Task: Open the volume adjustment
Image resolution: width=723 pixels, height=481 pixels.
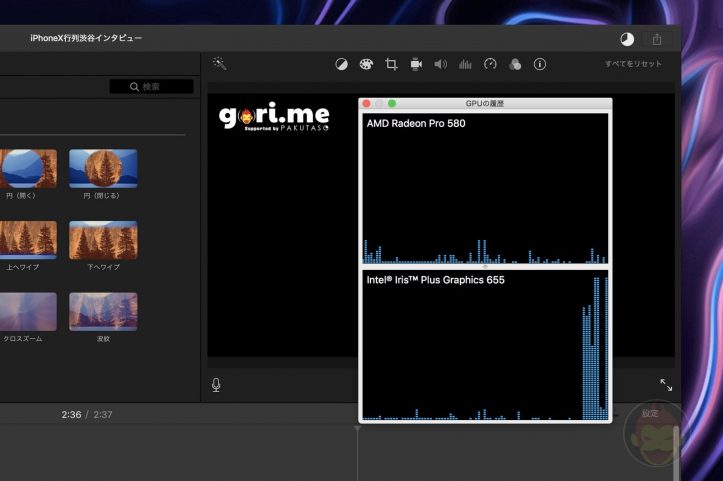Action: 440,64
